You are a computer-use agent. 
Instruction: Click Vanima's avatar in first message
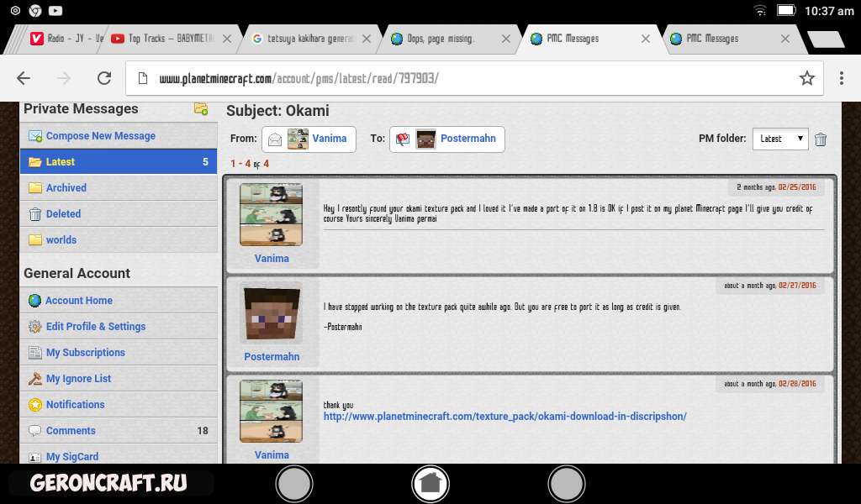pyautogui.click(x=271, y=215)
